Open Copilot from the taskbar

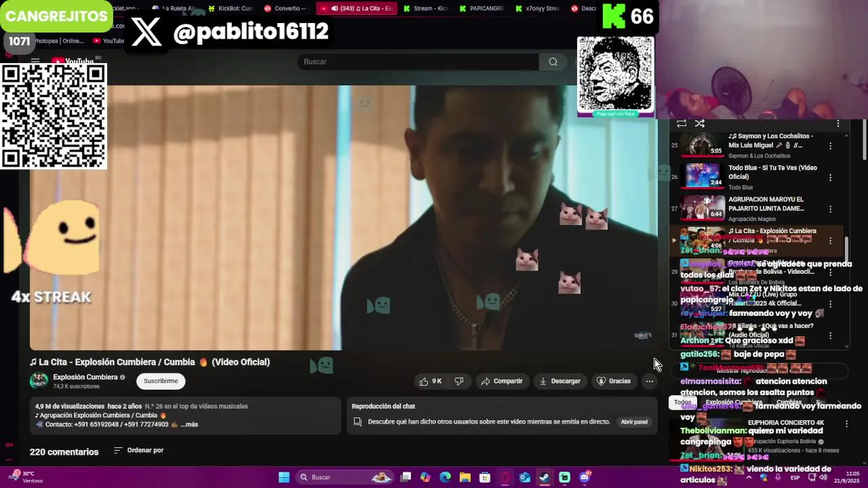pyautogui.click(x=425, y=477)
